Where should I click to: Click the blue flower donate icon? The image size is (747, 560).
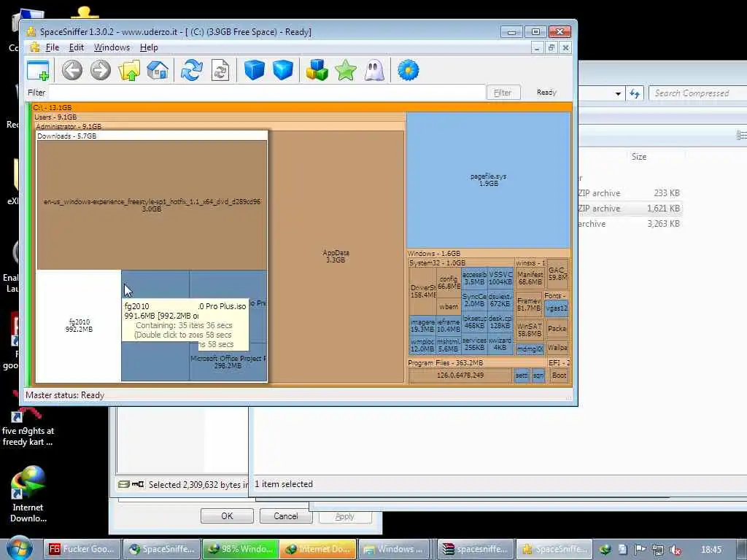coord(409,71)
